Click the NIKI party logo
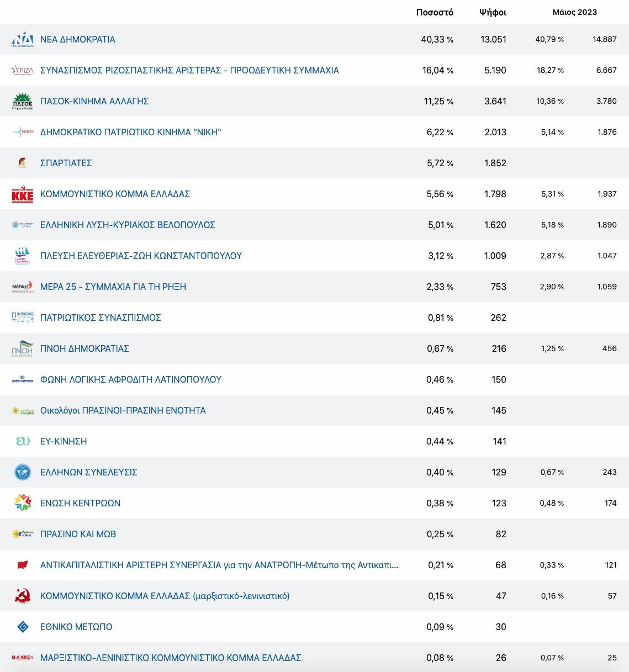 pyautogui.click(x=23, y=132)
